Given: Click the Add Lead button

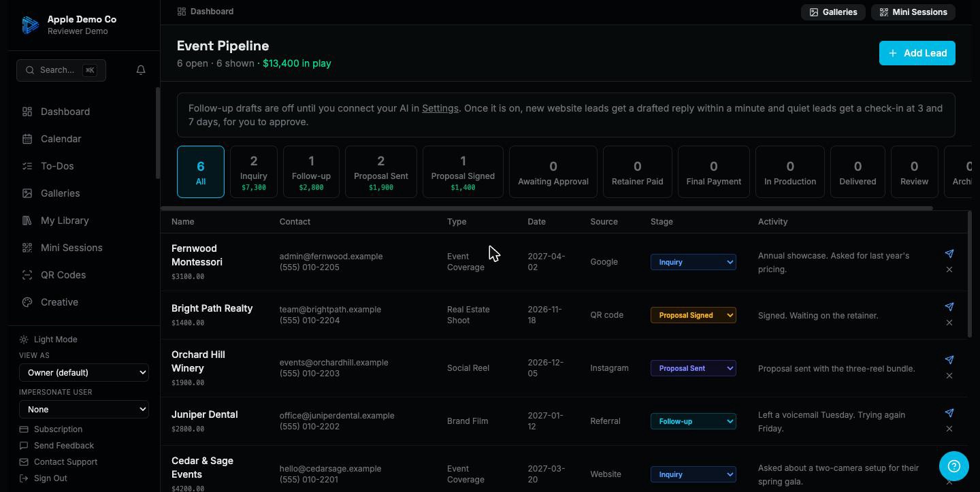Looking at the screenshot, I should (917, 53).
